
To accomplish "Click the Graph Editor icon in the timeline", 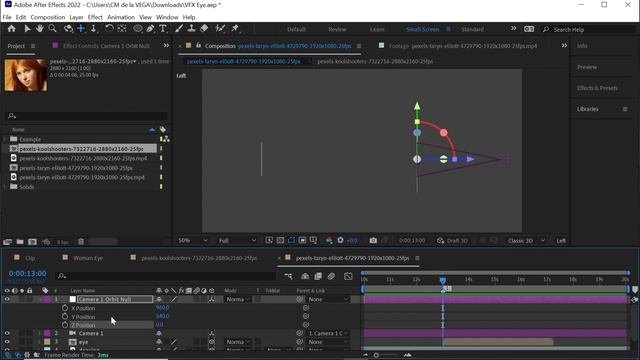I will [348, 276].
